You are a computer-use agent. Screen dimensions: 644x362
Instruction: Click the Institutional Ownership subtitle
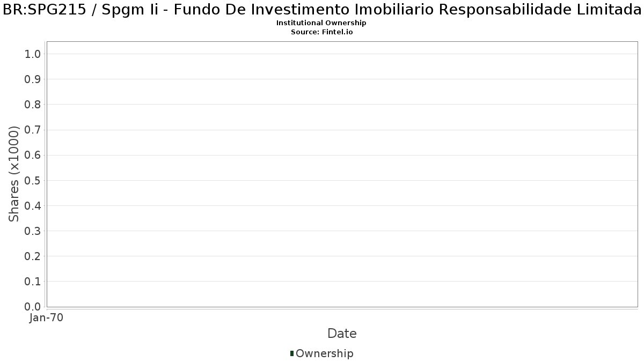(321, 23)
